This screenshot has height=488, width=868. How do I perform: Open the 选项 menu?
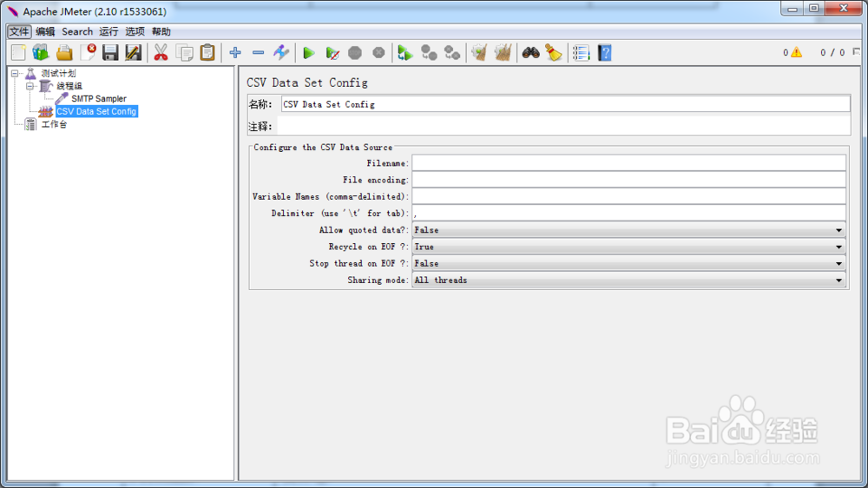[135, 31]
